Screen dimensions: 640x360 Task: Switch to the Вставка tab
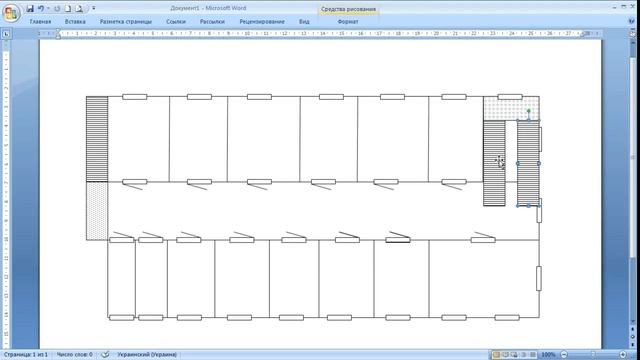75,22
